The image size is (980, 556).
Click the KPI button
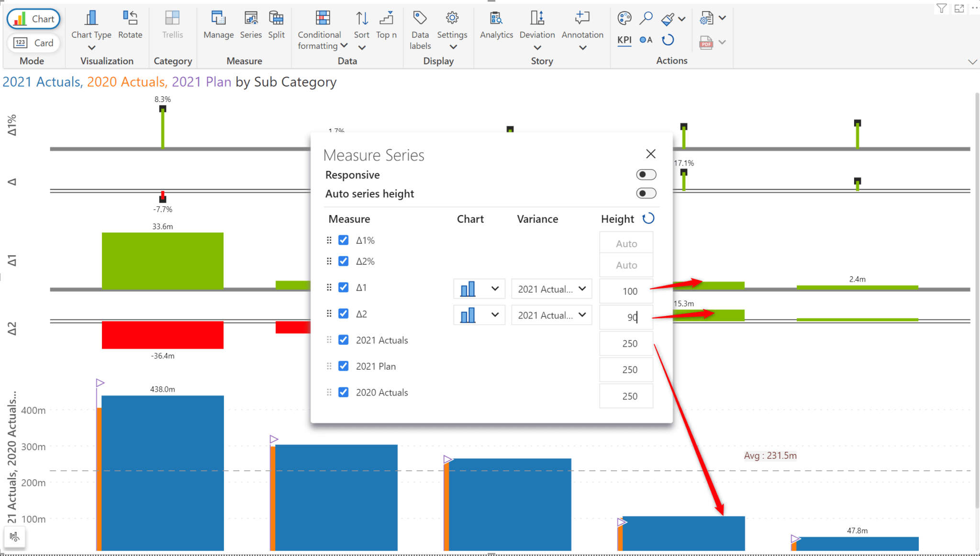[x=624, y=40]
